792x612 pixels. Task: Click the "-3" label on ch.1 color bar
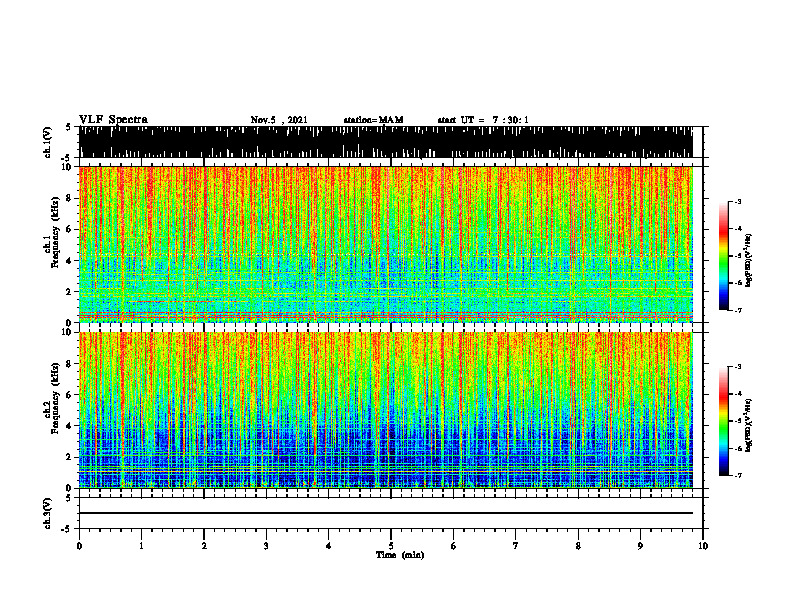(x=738, y=201)
